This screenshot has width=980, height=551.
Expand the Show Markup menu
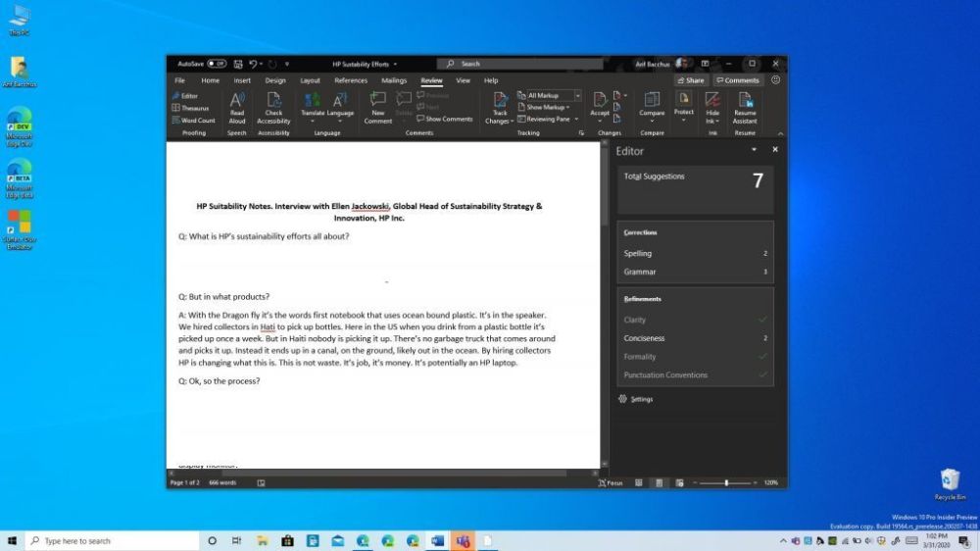tap(544, 108)
